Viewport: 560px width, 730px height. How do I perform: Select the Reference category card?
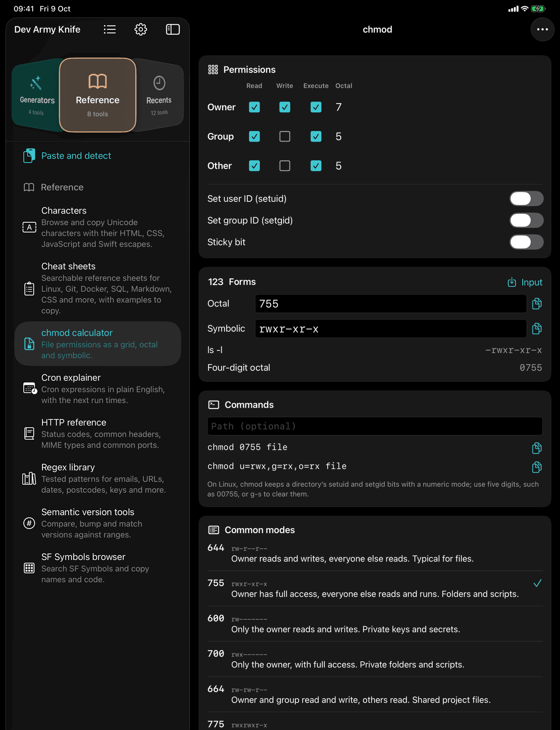point(98,95)
